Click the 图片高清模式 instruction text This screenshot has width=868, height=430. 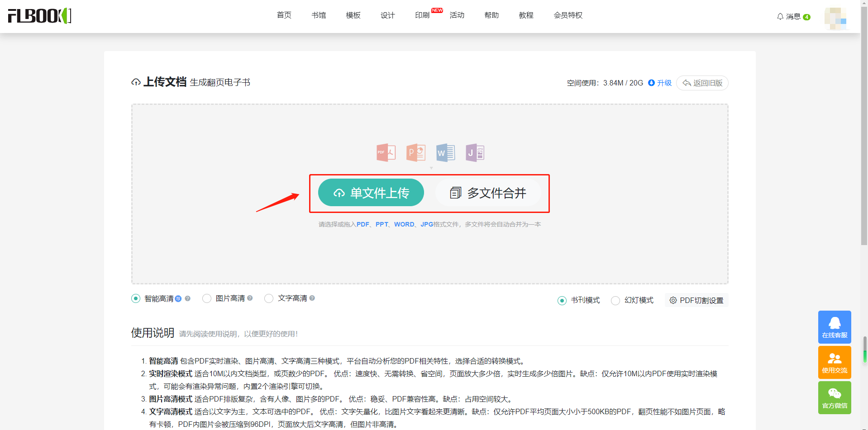171,399
